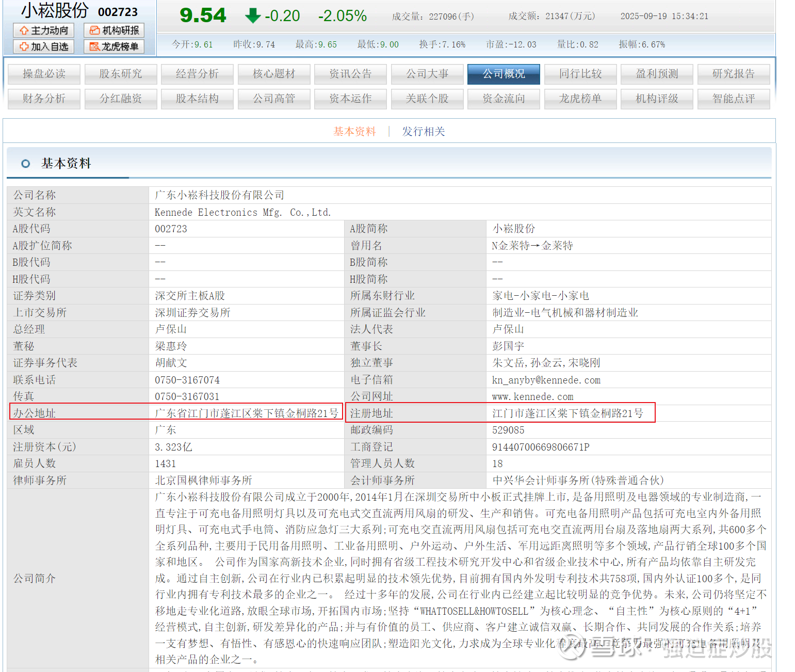
Task: Click the circle bullet beside 基本资料 heading
Action: click(x=25, y=164)
